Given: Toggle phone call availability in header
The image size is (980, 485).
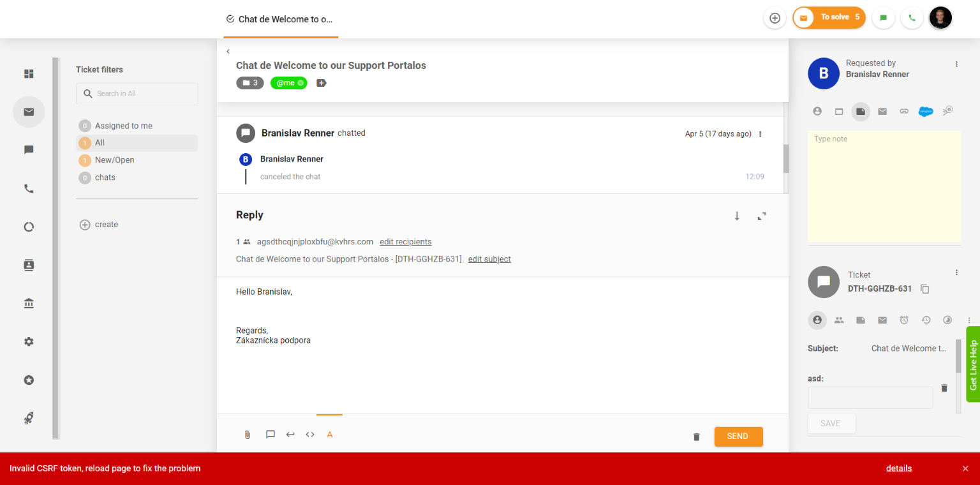Looking at the screenshot, I should coord(912,18).
